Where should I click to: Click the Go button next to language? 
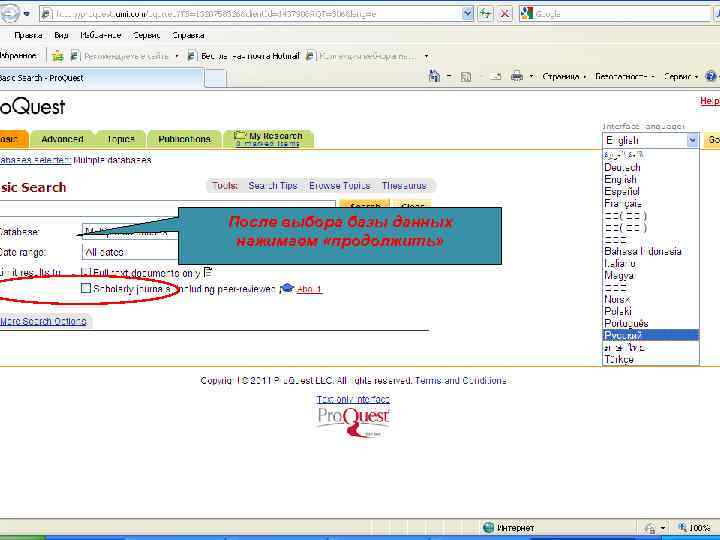(712, 140)
